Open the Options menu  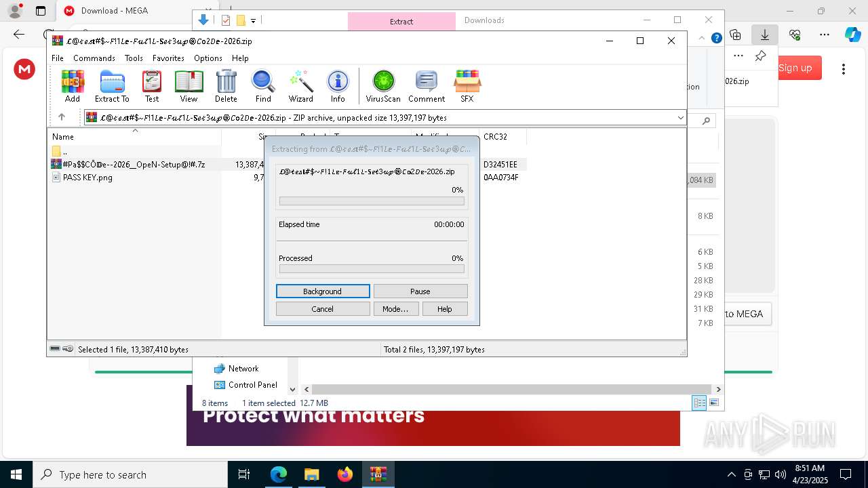point(208,58)
